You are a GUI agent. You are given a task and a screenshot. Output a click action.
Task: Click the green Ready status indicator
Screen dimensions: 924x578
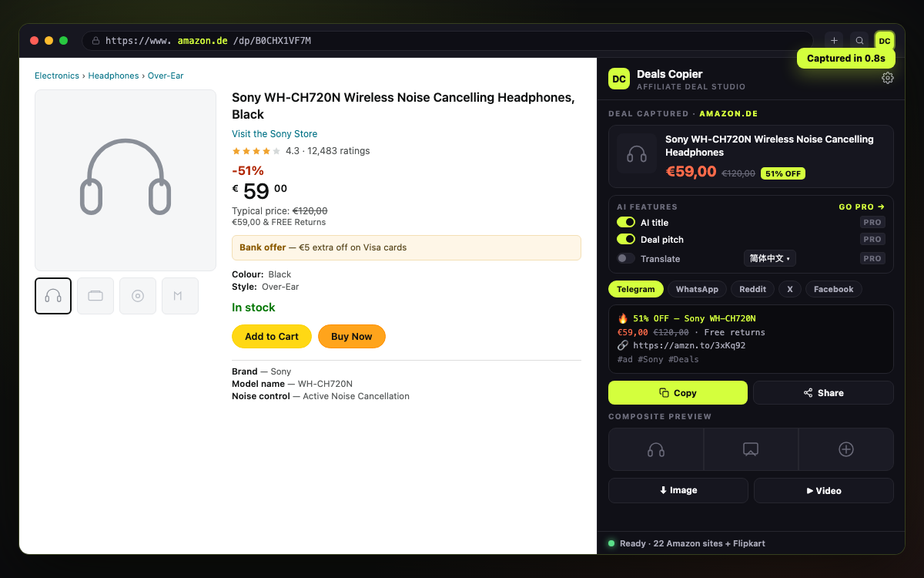click(611, 543)
